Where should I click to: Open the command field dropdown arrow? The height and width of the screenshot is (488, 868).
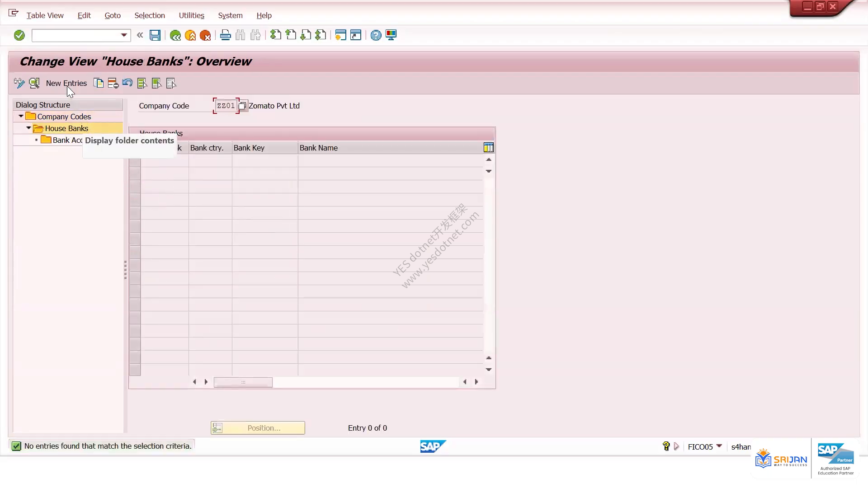124,35
